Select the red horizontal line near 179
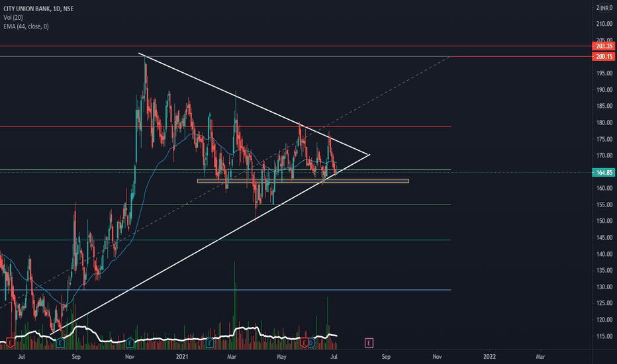 click(x=226, y=126)
